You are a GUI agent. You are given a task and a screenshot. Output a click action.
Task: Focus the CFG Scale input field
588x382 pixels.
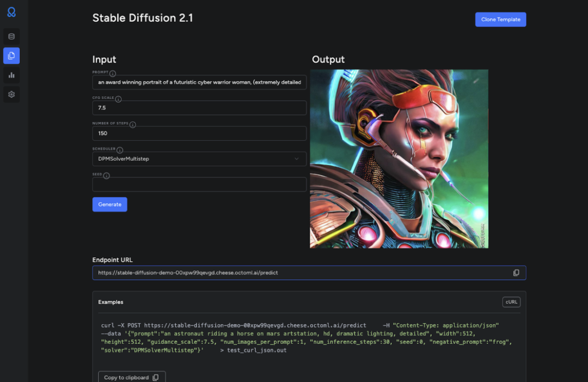[199, 108]
